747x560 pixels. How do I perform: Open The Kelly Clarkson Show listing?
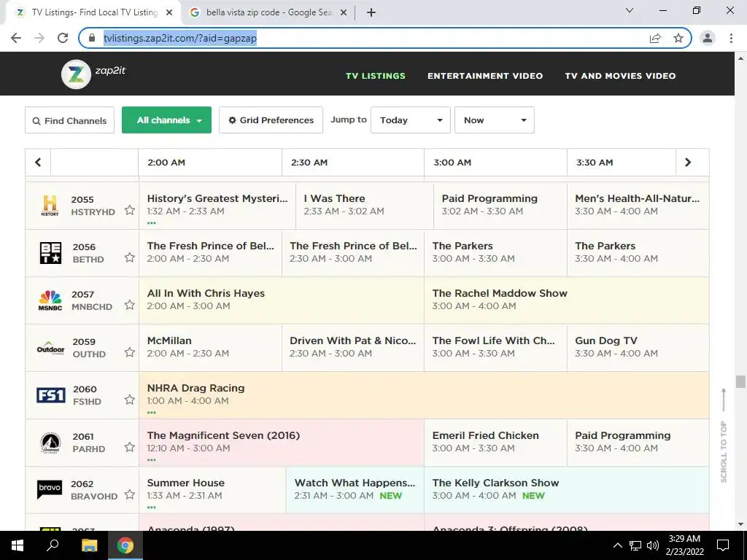(x=566, y=490)
